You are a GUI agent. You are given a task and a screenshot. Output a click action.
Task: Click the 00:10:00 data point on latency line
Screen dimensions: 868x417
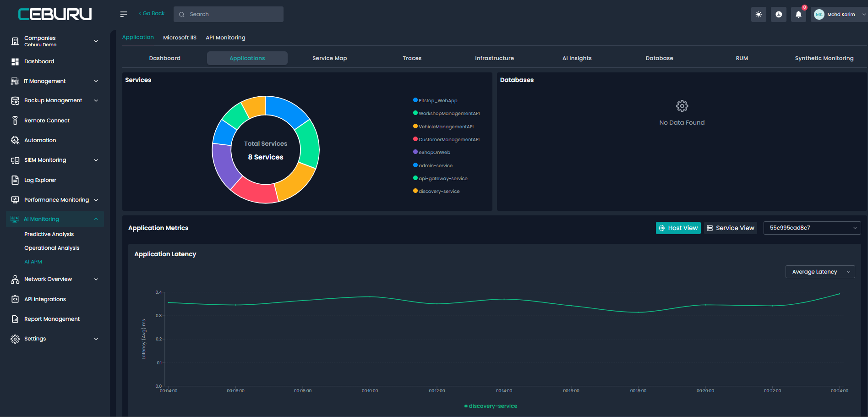point(370,296)
